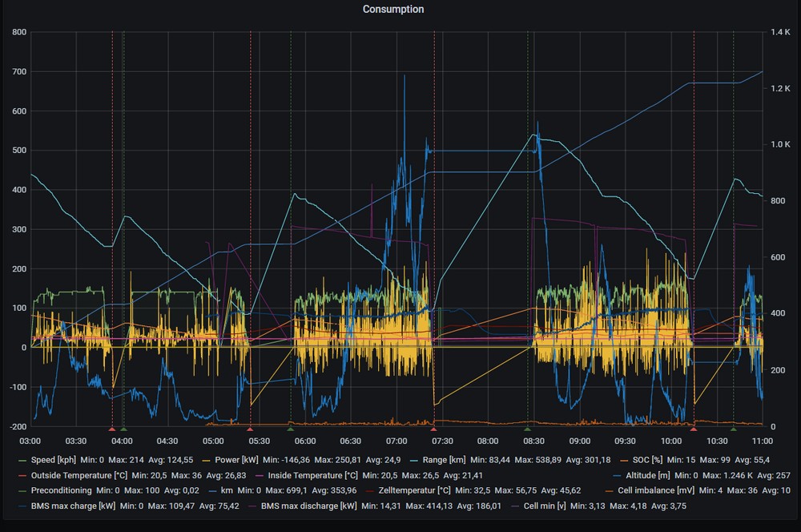Click the Preconditioning legend color icon
The height and width of the screenshot is (532, 801).
(22, 490)
